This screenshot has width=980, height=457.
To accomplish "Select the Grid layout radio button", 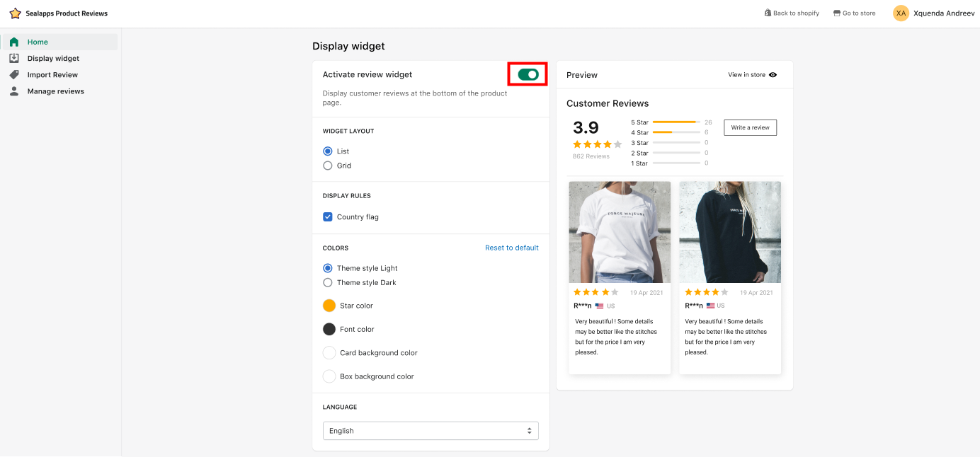I will click(x=327, y=165).
